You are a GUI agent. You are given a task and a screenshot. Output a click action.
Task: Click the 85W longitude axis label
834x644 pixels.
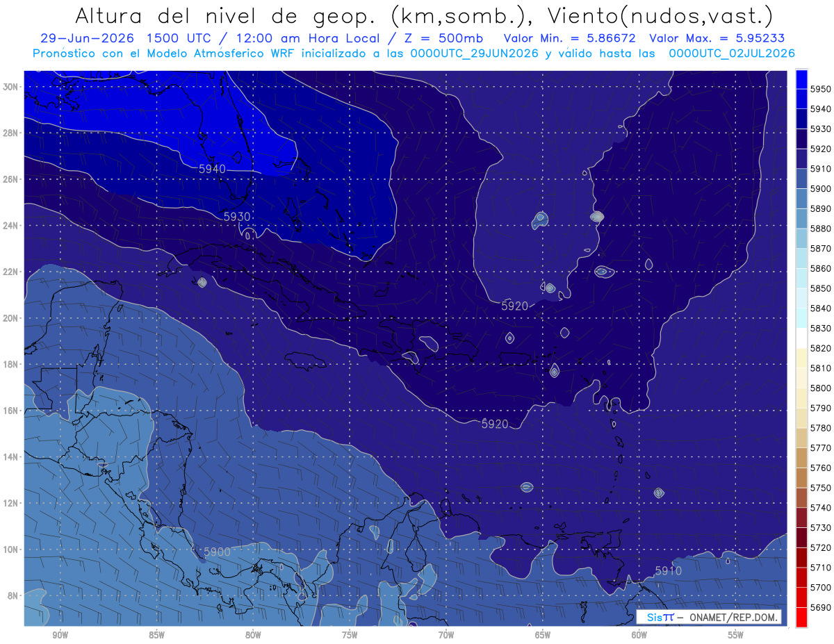click(156, 635)
